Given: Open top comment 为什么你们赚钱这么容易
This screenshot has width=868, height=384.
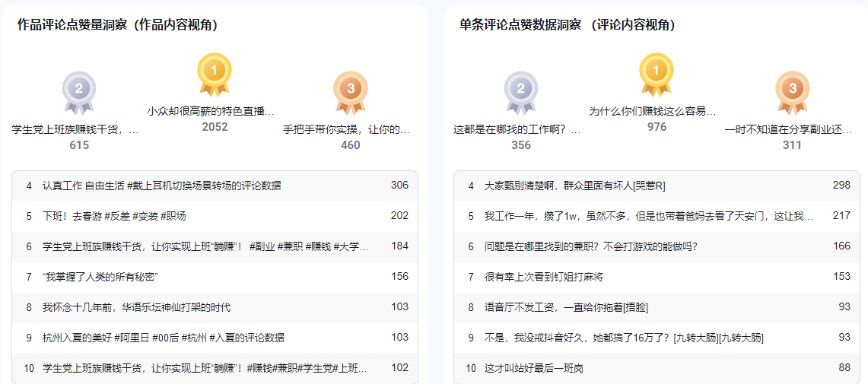Looking at the screenshot, I should click(653, 111).
